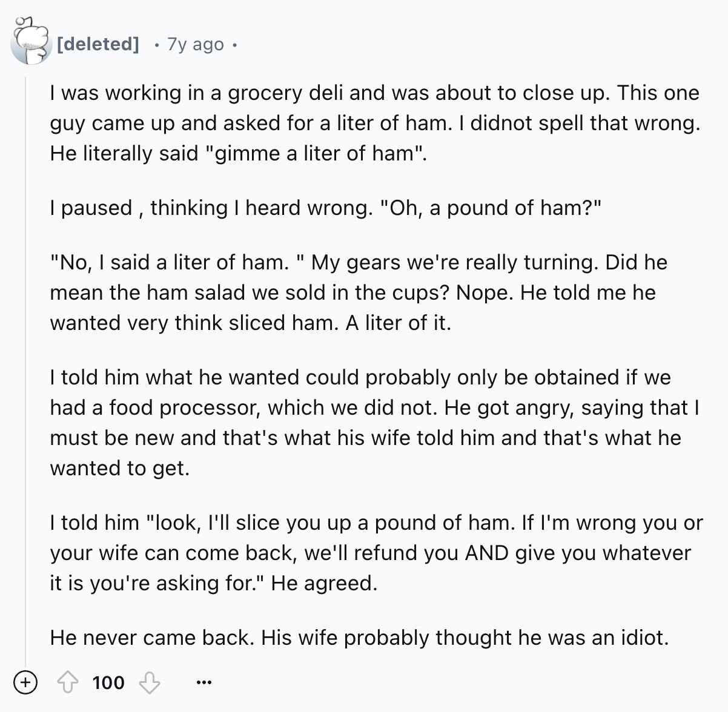Click the quoted phrase "gimme a liter of ham"
Viewport: 728px width, 712px height.
(317, 153)
